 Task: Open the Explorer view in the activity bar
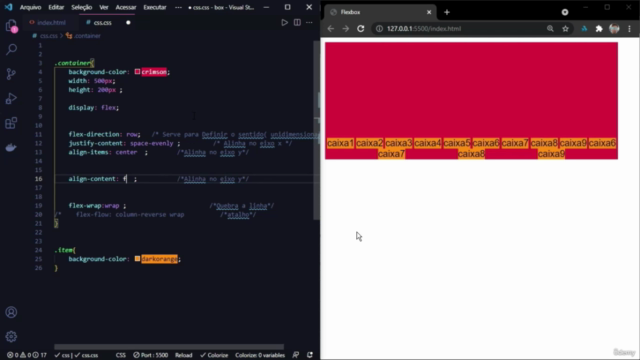11,27
